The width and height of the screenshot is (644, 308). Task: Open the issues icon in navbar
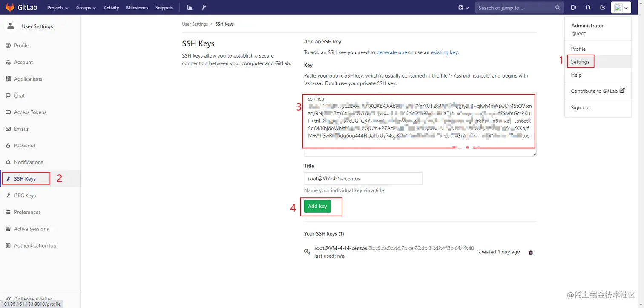click(573, 8)
